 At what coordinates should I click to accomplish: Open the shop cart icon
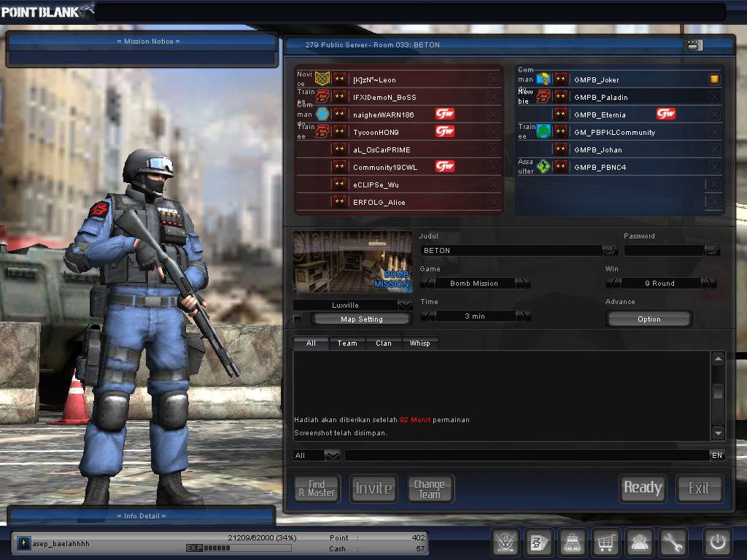(x=605, y=542)
